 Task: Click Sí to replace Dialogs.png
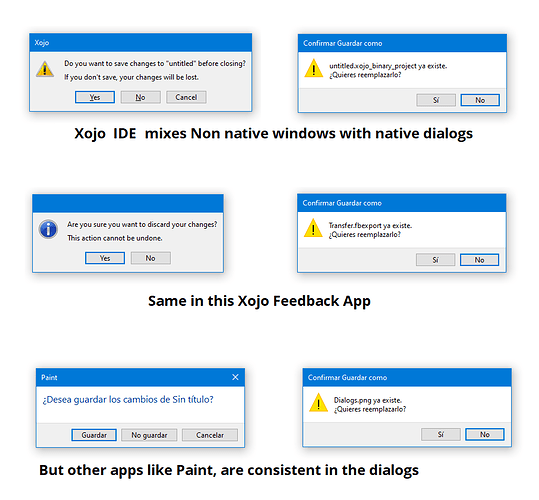pos(441,434)
